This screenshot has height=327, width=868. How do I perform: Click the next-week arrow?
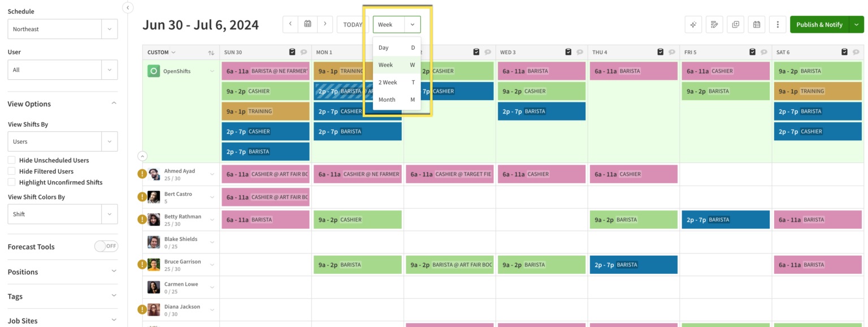(x=325, y=24)
